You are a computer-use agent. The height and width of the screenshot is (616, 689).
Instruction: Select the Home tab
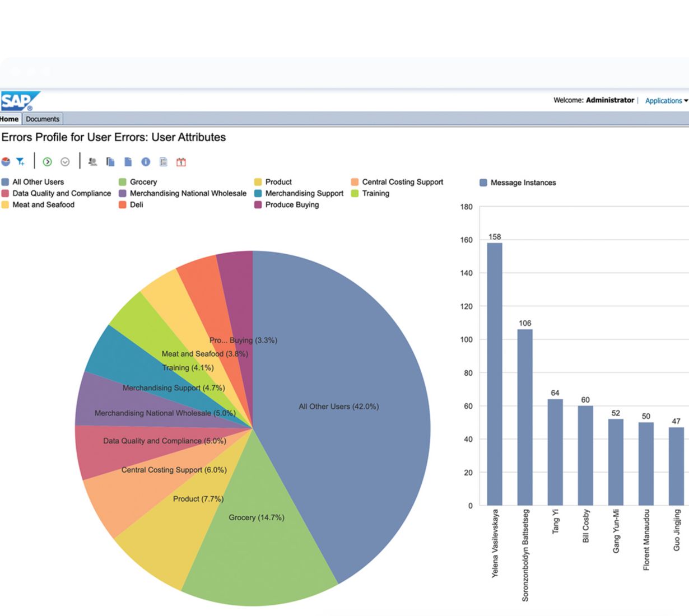click(x=10, y=119)
